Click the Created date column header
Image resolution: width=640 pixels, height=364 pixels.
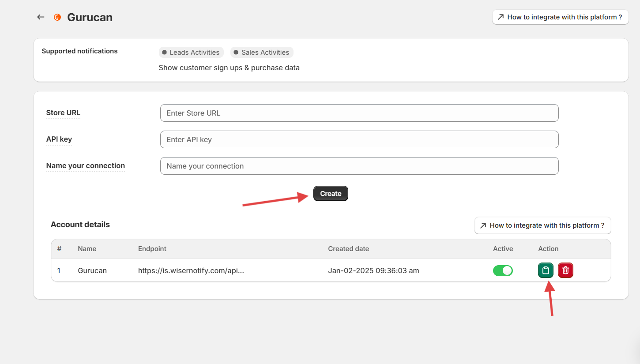tap(348, 249)
